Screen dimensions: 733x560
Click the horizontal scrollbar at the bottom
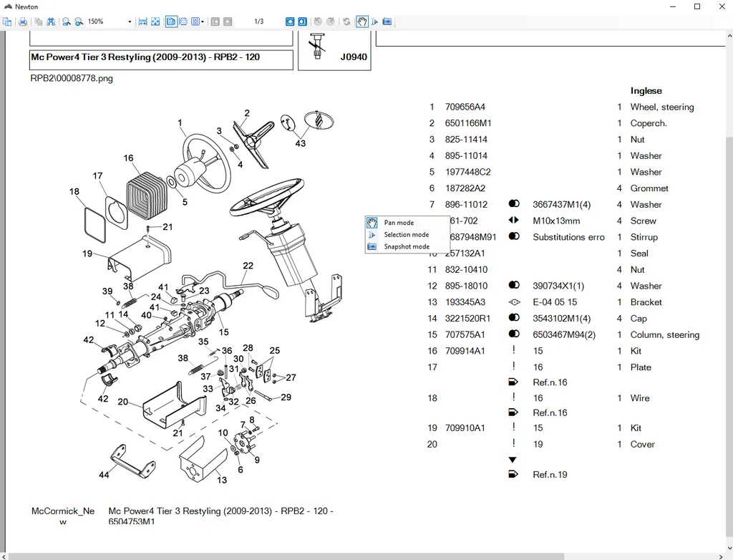pos(286,556)
